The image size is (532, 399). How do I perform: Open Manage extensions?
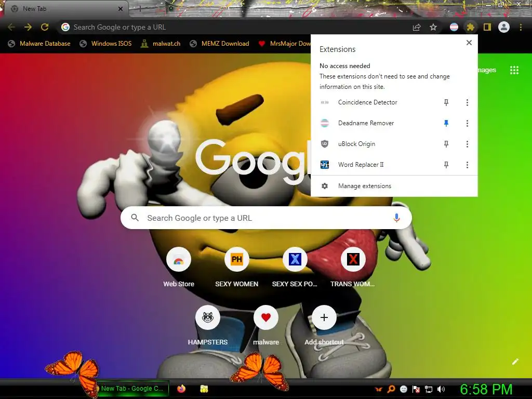pyautogui.click(x=394, y=186)
